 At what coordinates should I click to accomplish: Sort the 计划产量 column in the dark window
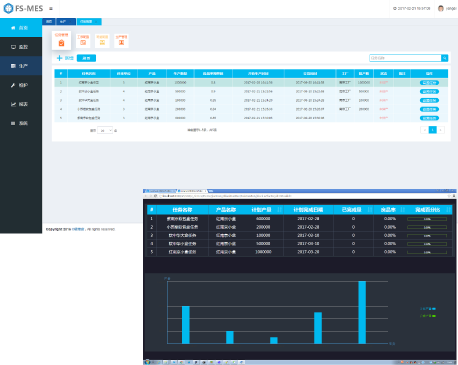280,210
